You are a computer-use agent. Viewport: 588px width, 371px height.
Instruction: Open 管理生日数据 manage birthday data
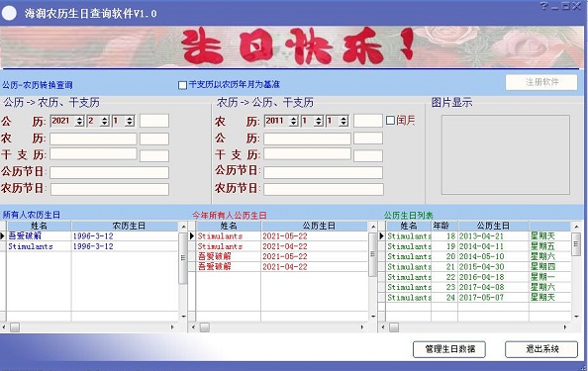click(449, 349)
